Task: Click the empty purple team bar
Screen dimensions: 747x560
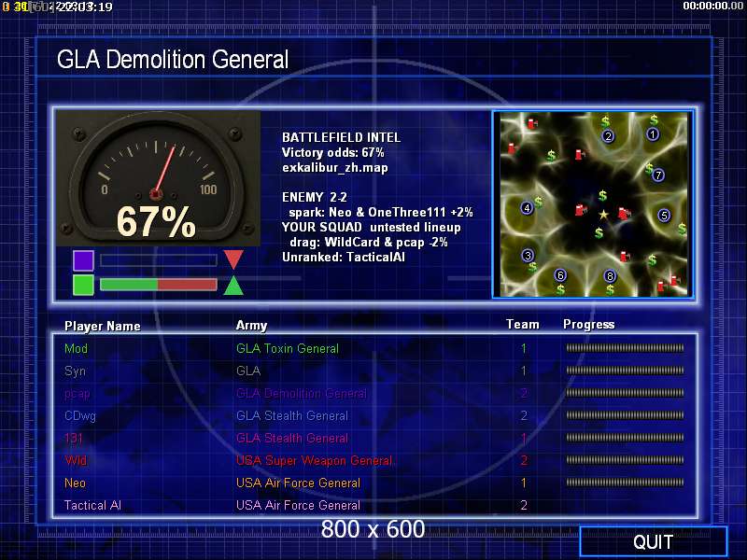Action: [x=159, y=260]
